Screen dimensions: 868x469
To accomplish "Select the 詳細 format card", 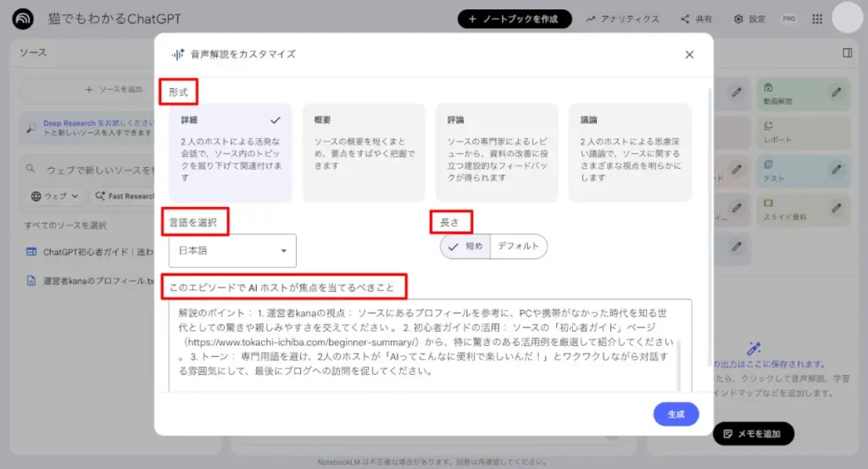I will (231, 153).
